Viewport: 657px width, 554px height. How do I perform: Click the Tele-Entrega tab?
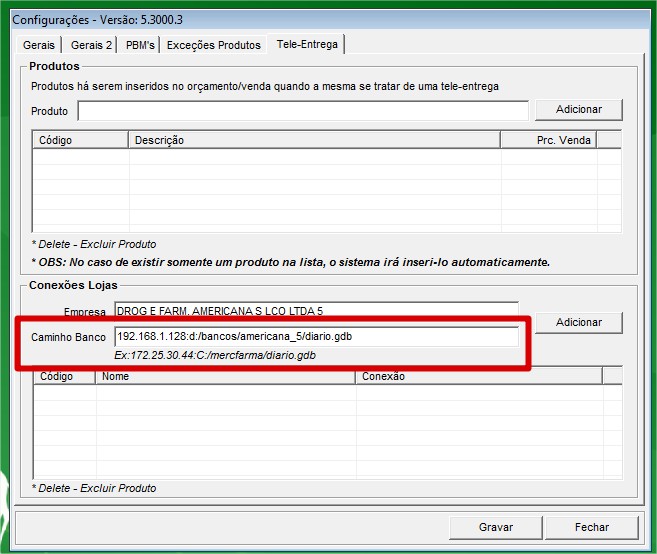coord(308,44)
